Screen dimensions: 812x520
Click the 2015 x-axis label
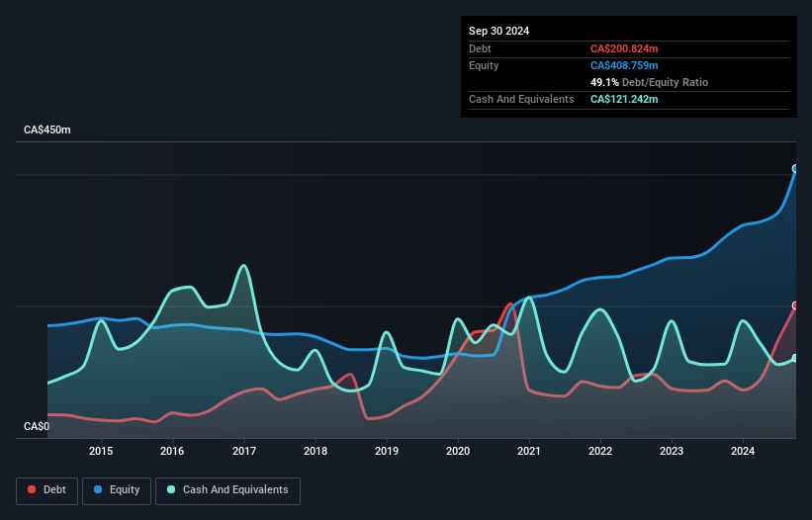click(x=101, y=451)
